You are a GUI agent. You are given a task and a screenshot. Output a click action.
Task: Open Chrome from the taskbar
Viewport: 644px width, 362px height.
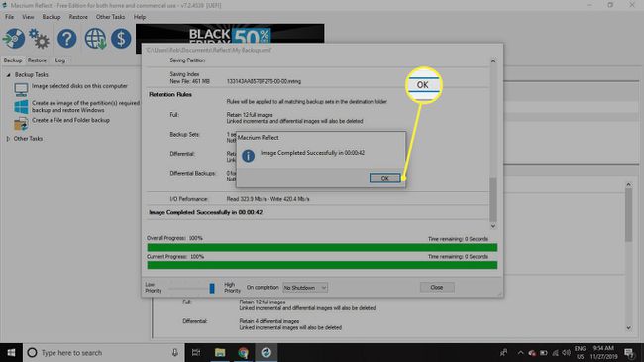click(243, 352)
